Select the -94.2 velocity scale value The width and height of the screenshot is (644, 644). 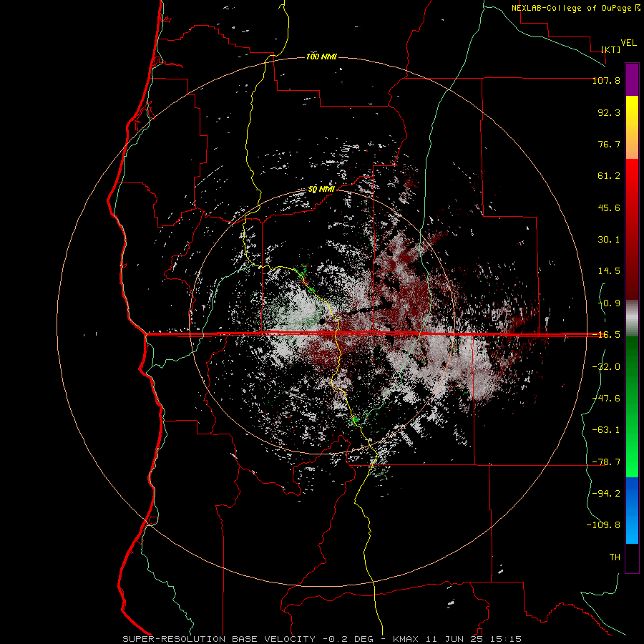(606, 493)
